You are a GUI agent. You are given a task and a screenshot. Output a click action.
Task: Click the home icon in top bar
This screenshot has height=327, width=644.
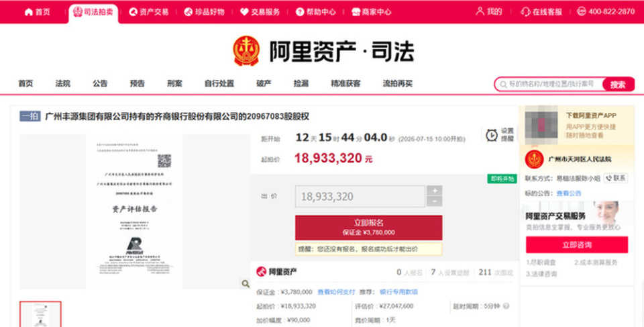(x=28, y=12)
